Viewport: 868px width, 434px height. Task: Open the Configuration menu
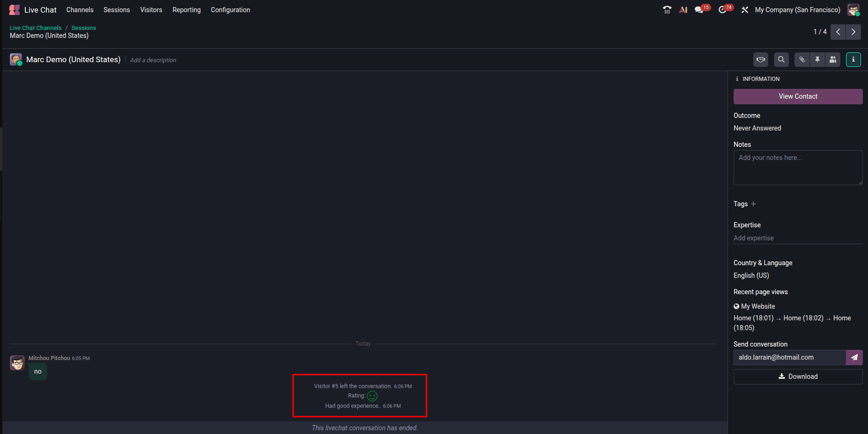(x=230, y=10)
